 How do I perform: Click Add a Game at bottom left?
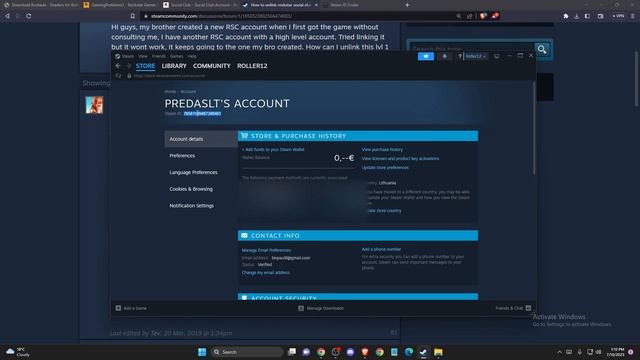point(131,308)
